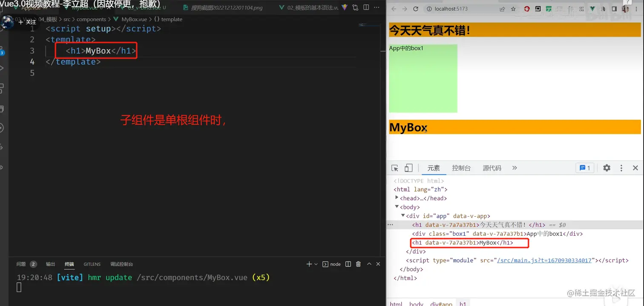Screen dimensions: 644x306
Task: Bookmark this page with the star icon
Action: coord(513,9)
